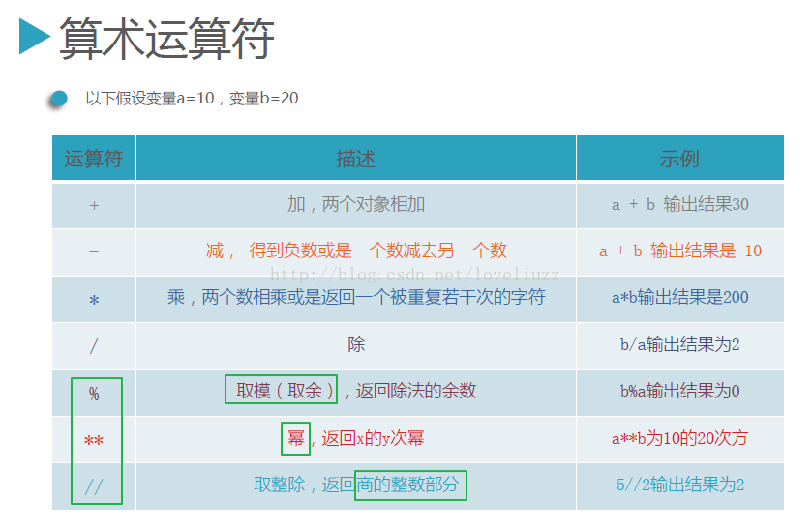Select the line 以下假设变量a=10，变量b=20
The image size is (812, 529).
(192, 98)
